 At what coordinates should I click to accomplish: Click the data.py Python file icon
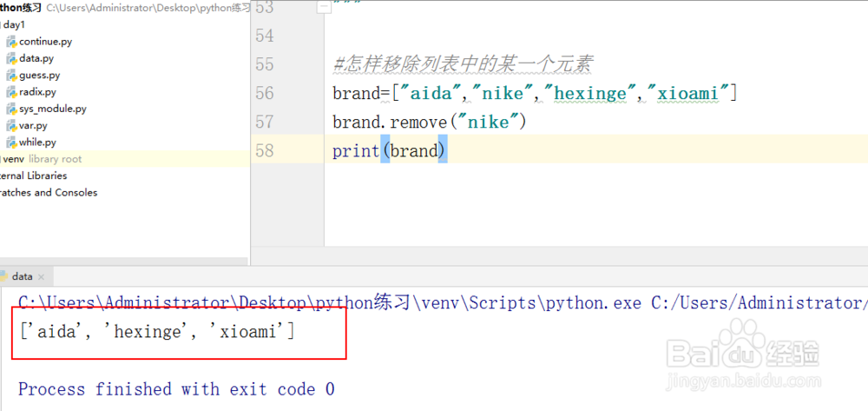[x=11, y=58]
